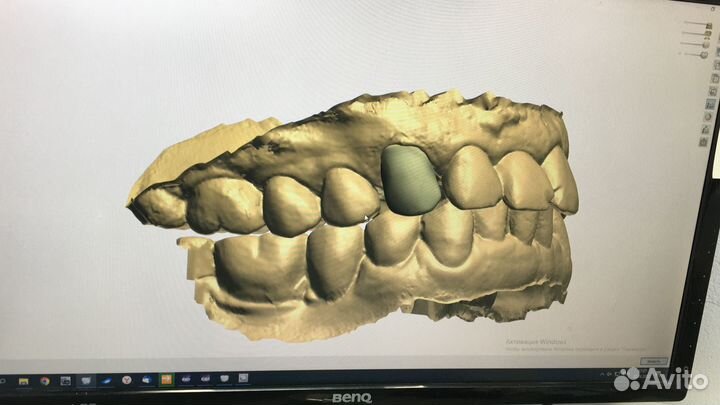Click the blue swoosh icon in taskbar
This screenshot has width=720, height=405.
tap(107, 380)
